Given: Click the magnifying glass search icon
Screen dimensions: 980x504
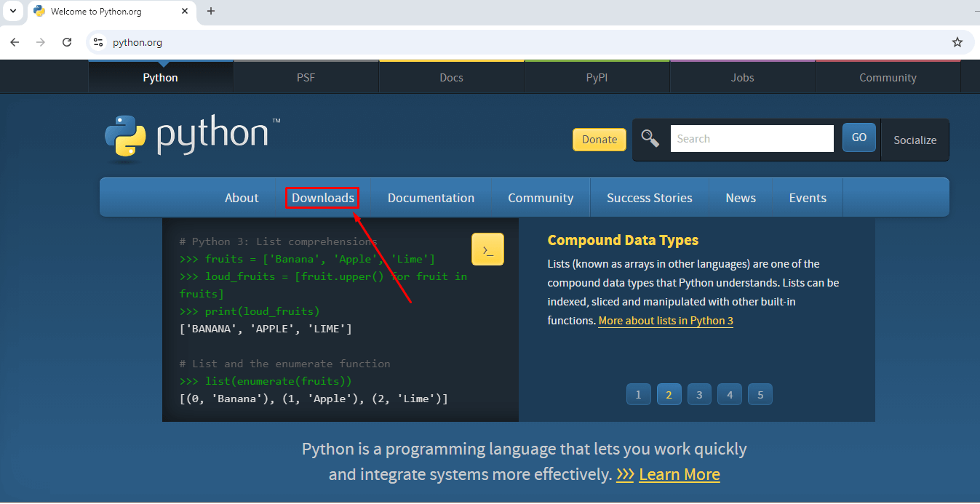Looking at the screenshot, I should coord(650,138).
